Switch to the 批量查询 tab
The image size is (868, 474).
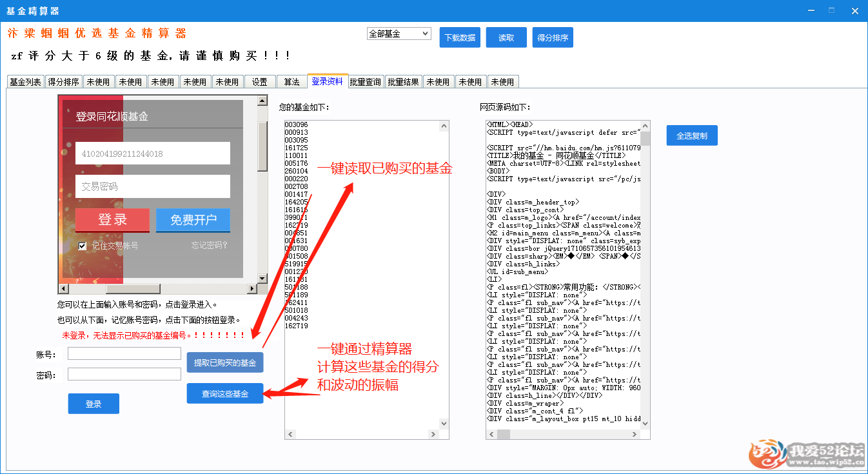(365, 82)
